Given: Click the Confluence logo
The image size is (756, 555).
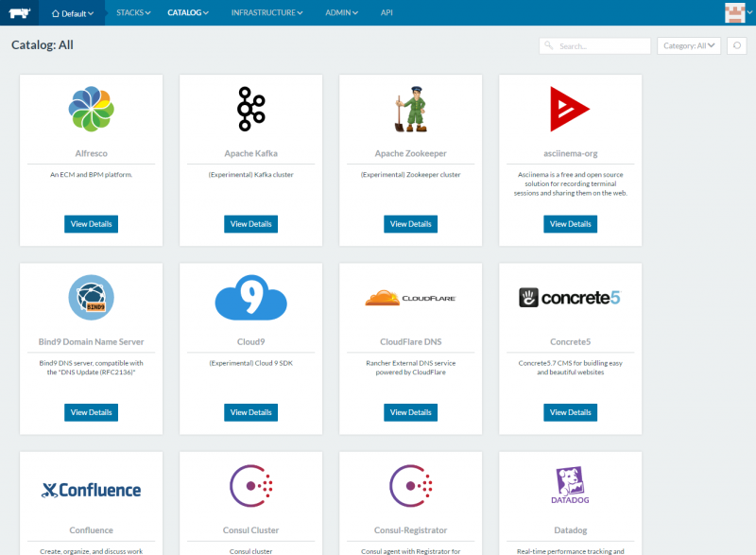Looking at the screenshot, I should (91, 490).
